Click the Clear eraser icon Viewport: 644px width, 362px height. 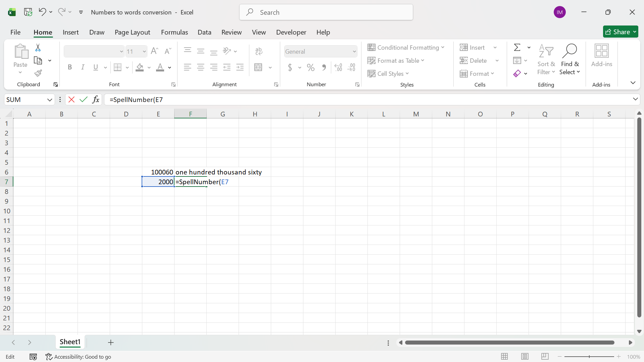coord(517,73)
